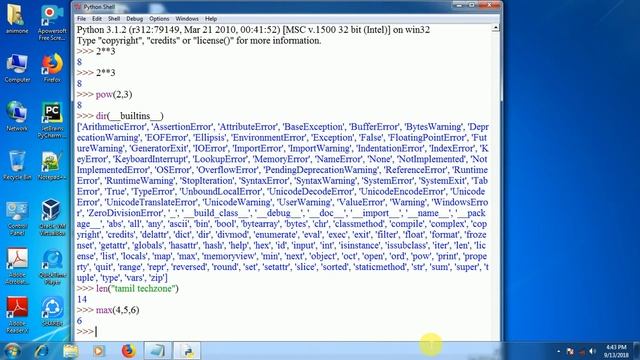The width and height of the screenshot is (640, 360).
Task: Select the Control Panel desktop icon
Action: point(17,218)
